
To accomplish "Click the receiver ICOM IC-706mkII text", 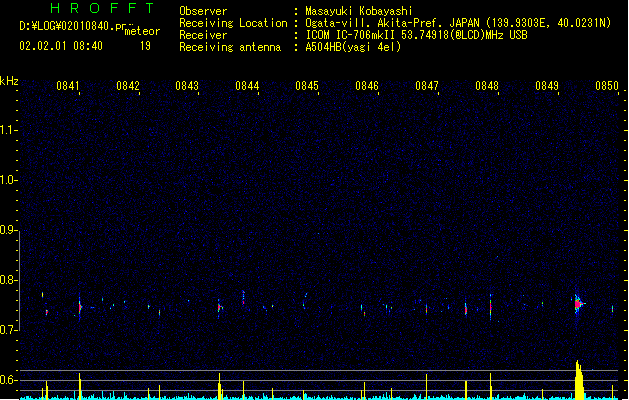I will tap(416, 35).
